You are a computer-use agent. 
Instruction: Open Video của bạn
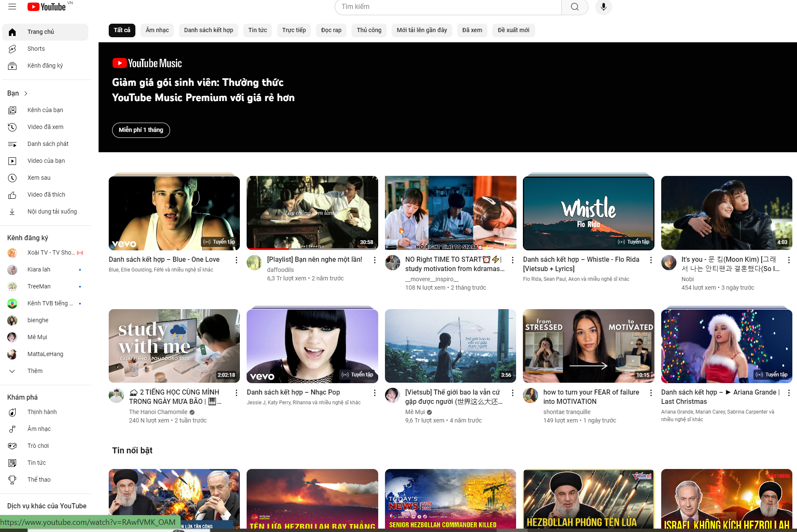click(x=45, y=161)
